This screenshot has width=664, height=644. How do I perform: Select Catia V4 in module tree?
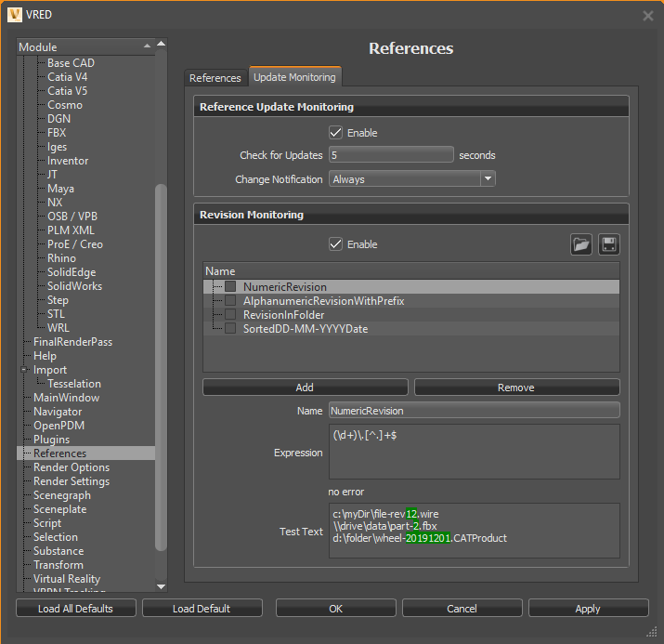pos(68,77)
